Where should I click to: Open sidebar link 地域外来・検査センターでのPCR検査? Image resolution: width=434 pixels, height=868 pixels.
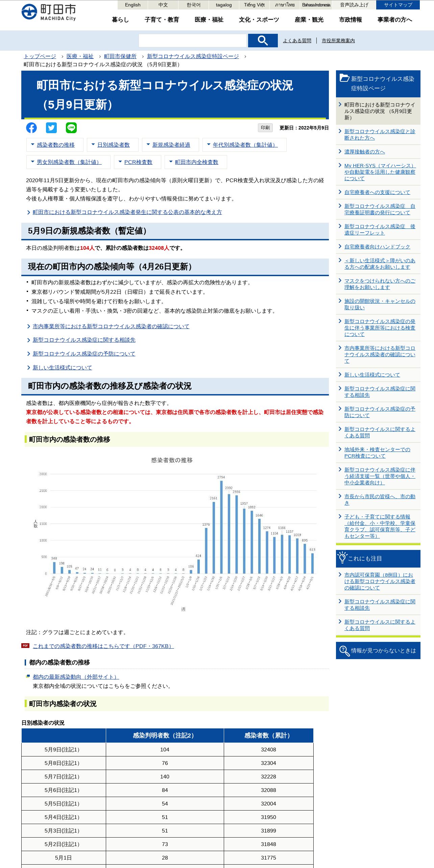tap(377, 453)
